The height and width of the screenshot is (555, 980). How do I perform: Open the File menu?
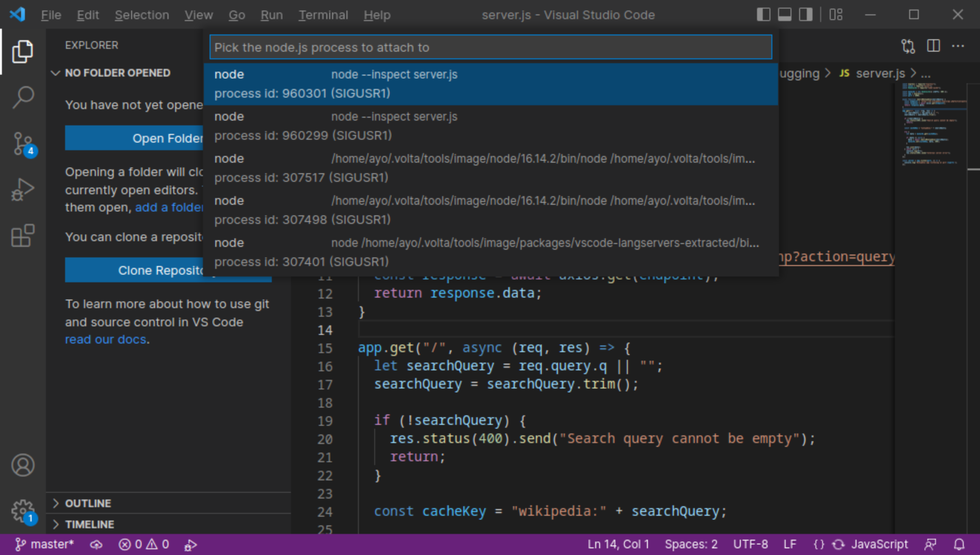click(50, 15)
